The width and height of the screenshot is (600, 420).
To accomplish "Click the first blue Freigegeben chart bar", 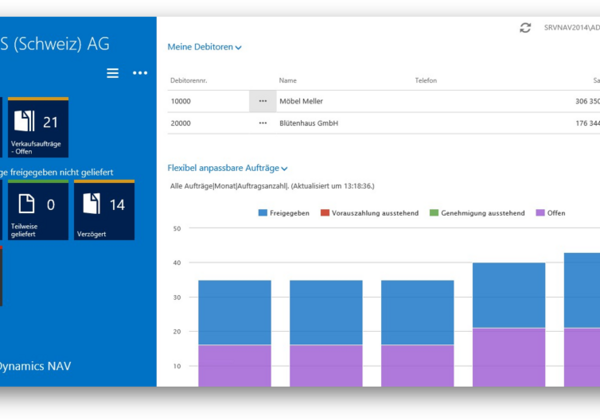I will (235, 312).
